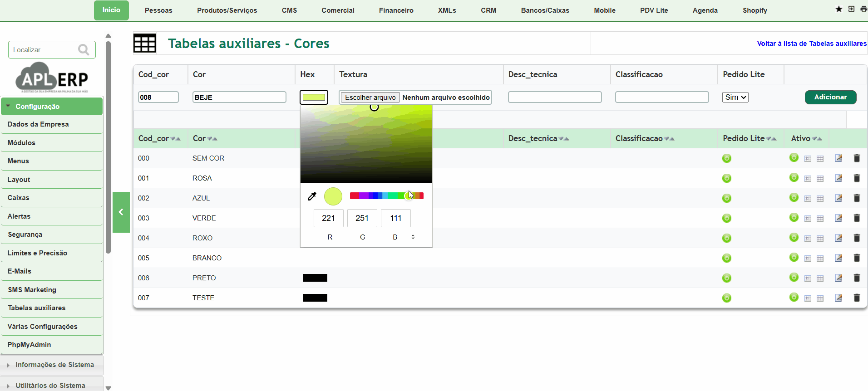The width and height of the screenshot is (868, 391).
Task: Collapse the Configuração sidebar section
Action: (x=52, y=106)
